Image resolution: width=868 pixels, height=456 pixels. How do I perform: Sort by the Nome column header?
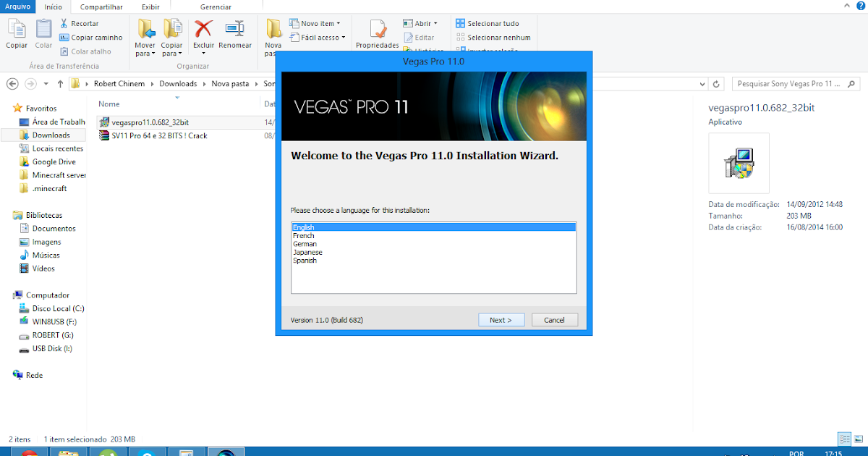109,104
